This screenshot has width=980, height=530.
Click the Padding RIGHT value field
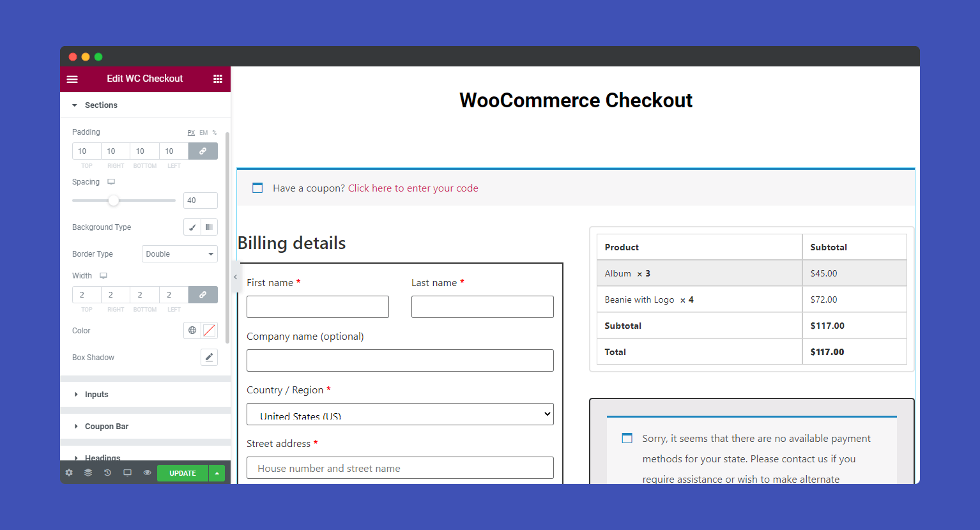pyautogui.click(x=116, y=151)
